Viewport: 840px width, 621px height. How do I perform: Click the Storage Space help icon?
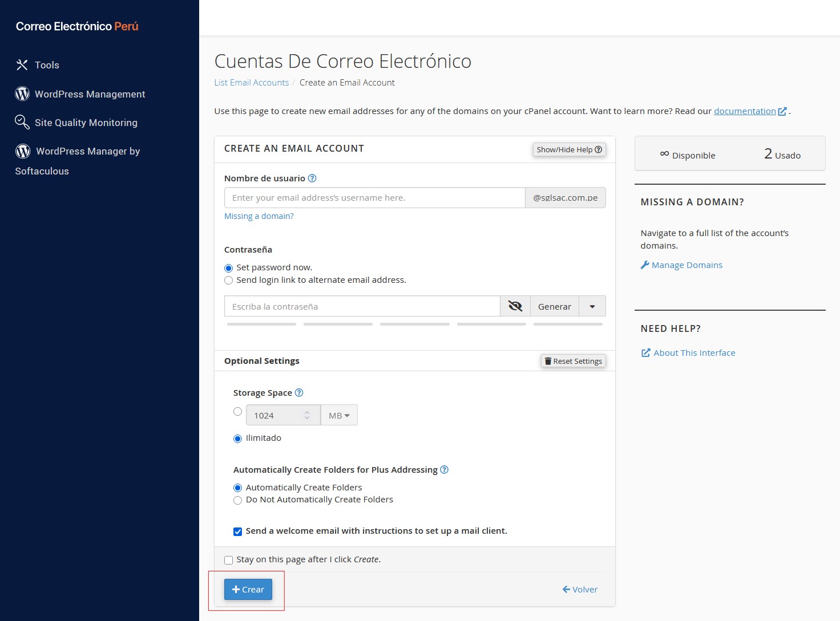pyautogui.click(x=299, y=393)
